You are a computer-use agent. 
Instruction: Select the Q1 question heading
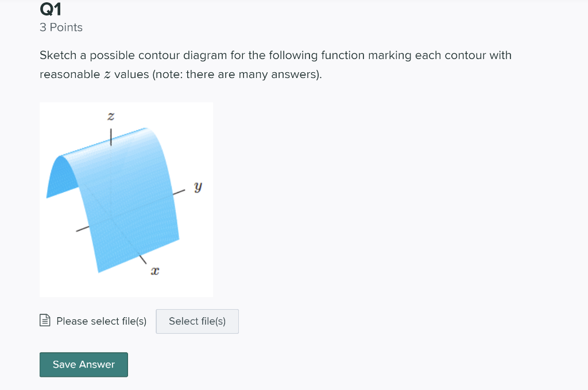51,9
